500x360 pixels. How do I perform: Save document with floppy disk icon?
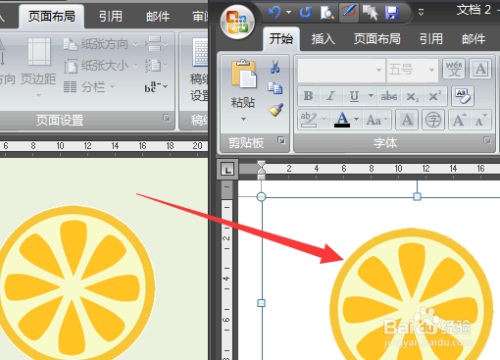(x=392, y=13)
